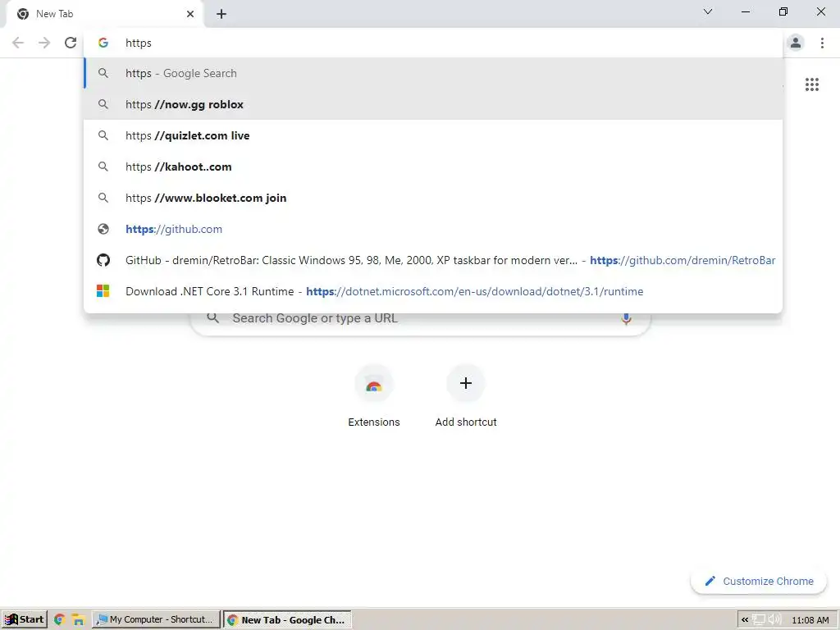Open a new tab with the plus button

click(x=221, y=14)
